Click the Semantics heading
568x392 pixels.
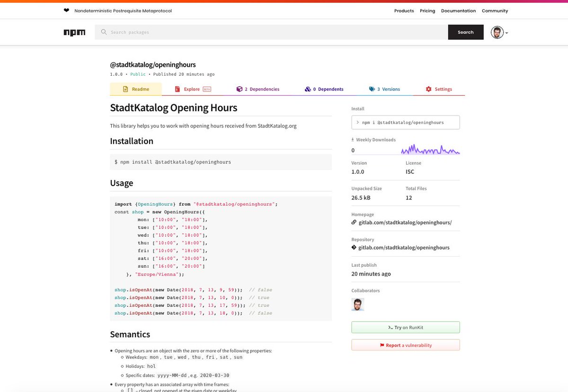coord(130,334)
